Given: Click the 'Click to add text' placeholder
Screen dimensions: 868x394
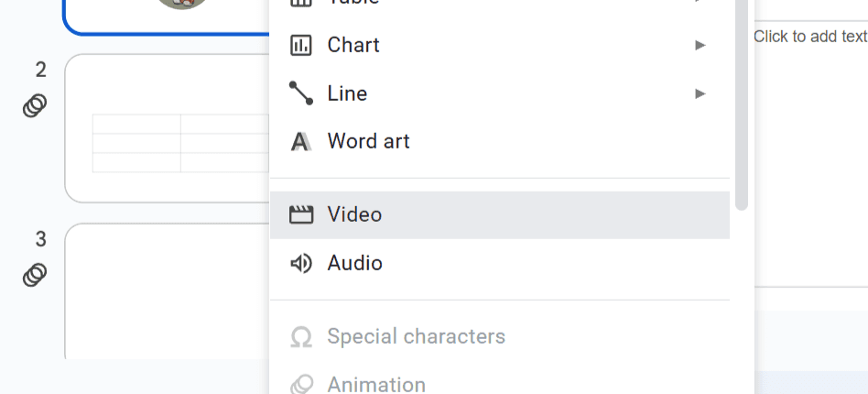Looking at the screenshot, I should (x=810, y=37).
